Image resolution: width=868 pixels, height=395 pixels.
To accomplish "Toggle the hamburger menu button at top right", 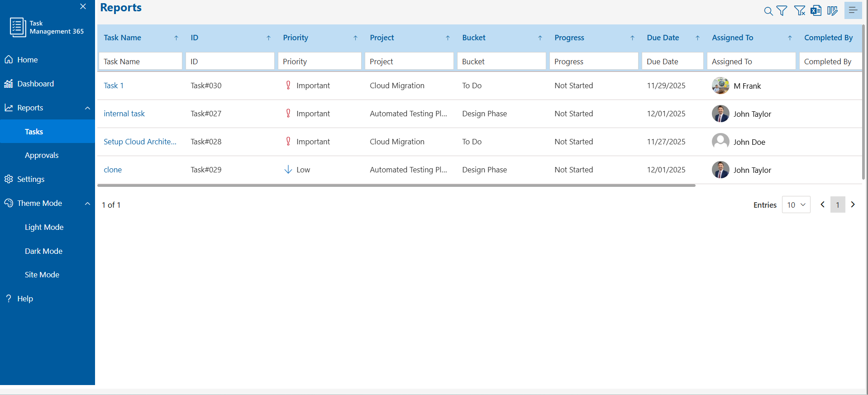I will tap(853, 10).
